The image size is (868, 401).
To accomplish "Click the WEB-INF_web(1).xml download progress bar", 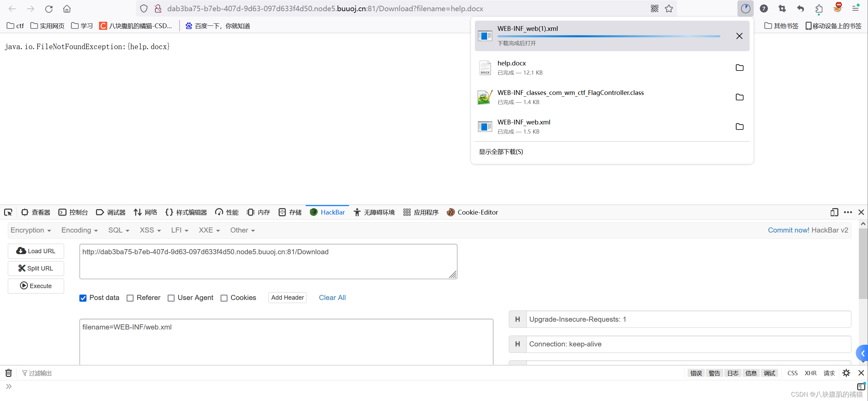I will tap(609, 36).
